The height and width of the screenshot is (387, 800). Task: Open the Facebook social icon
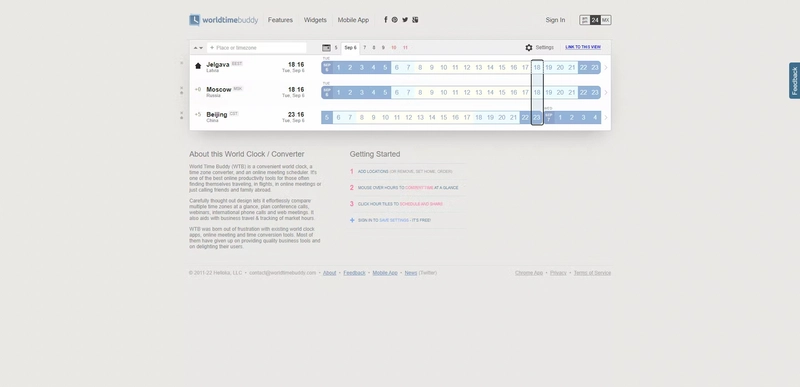[386, 20]
